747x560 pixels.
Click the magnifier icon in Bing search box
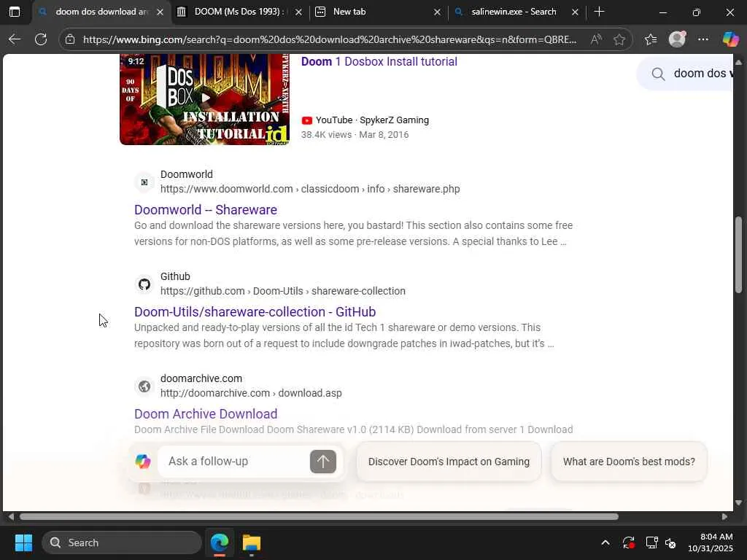coord(659,74)
